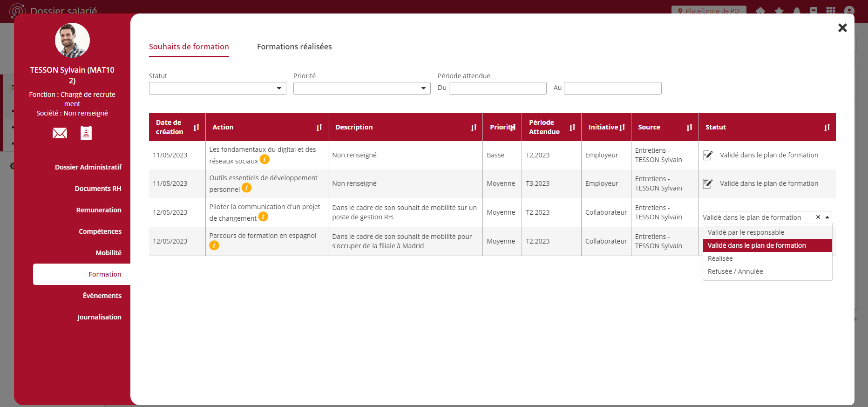
Task: Close the employee file dialog
Action: coord(842,28)
